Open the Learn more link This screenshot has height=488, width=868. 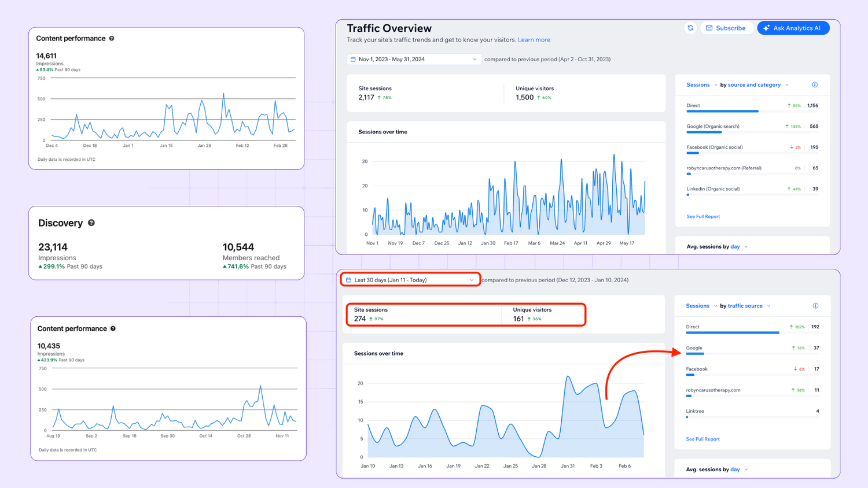point(534,40)
